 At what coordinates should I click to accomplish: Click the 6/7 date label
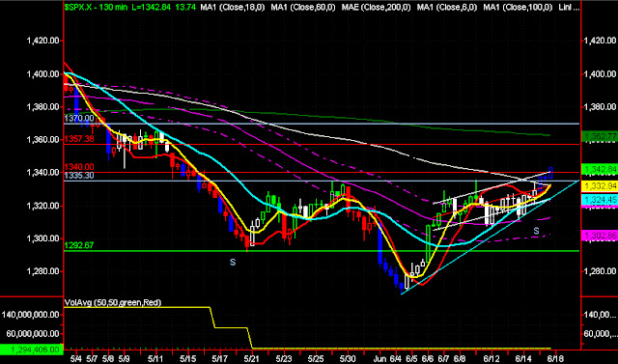(443, 360)
